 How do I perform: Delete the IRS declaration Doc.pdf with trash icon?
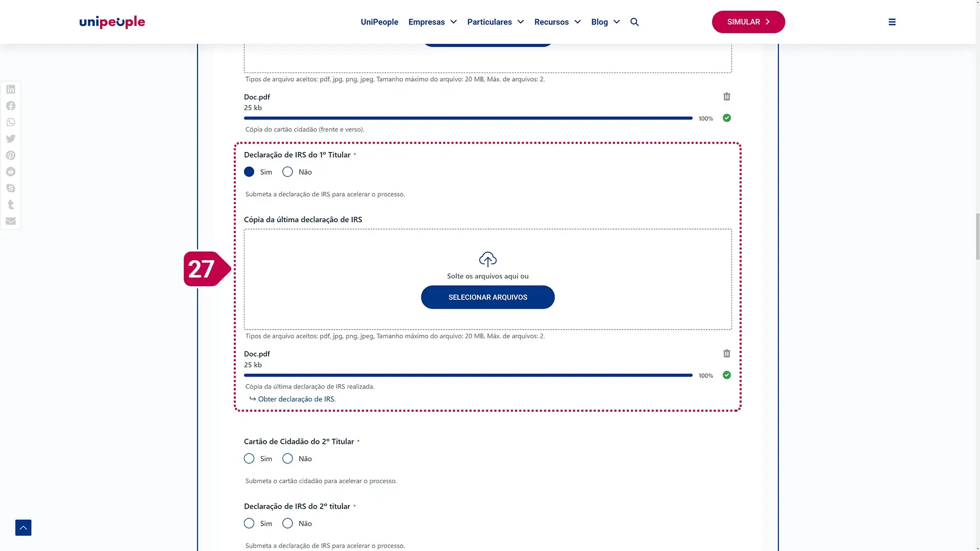[x=727, y=354]
